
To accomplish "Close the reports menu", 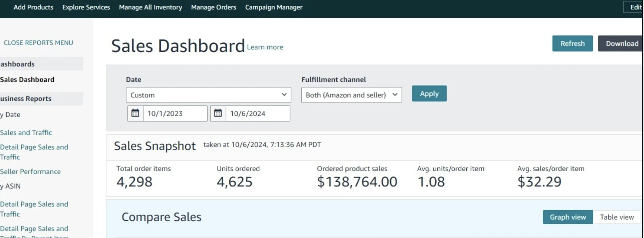I will click(x=38, y=43).
